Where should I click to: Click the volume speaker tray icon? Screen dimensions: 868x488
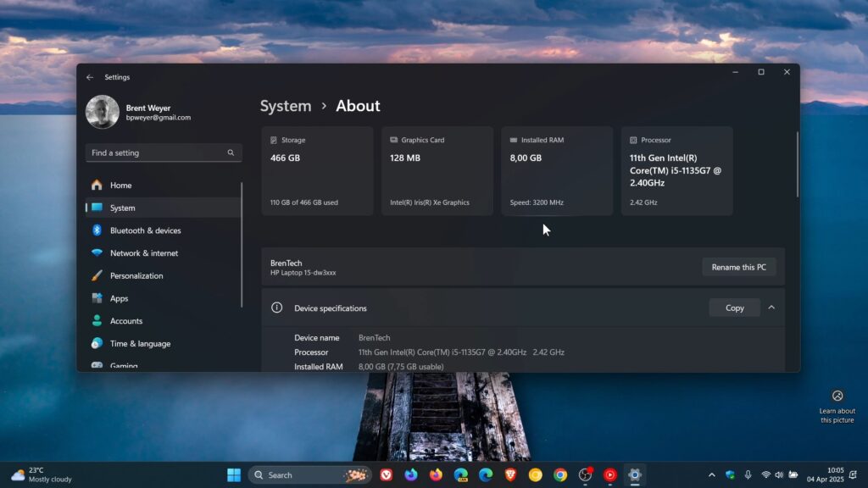click(x=779, y=475)
